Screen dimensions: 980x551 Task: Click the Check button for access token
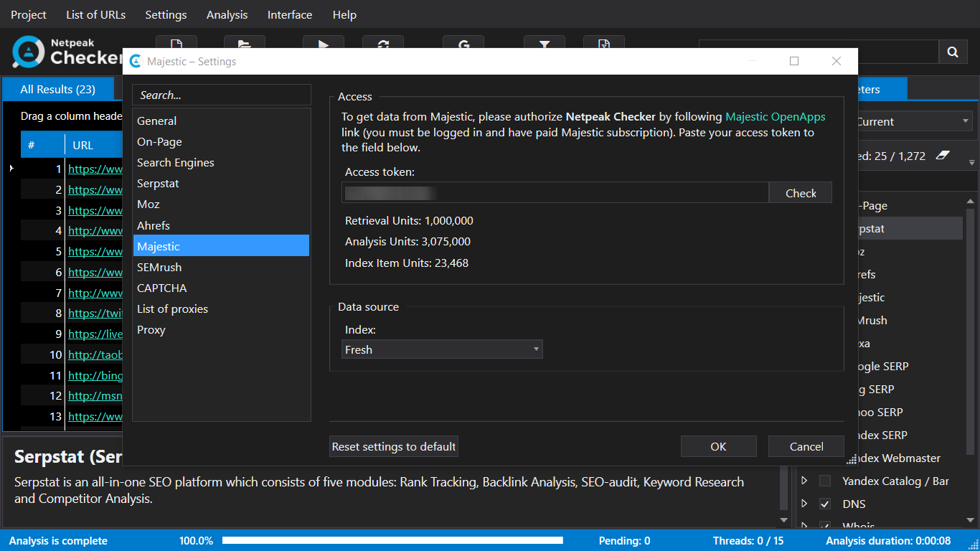click(800, 193)
